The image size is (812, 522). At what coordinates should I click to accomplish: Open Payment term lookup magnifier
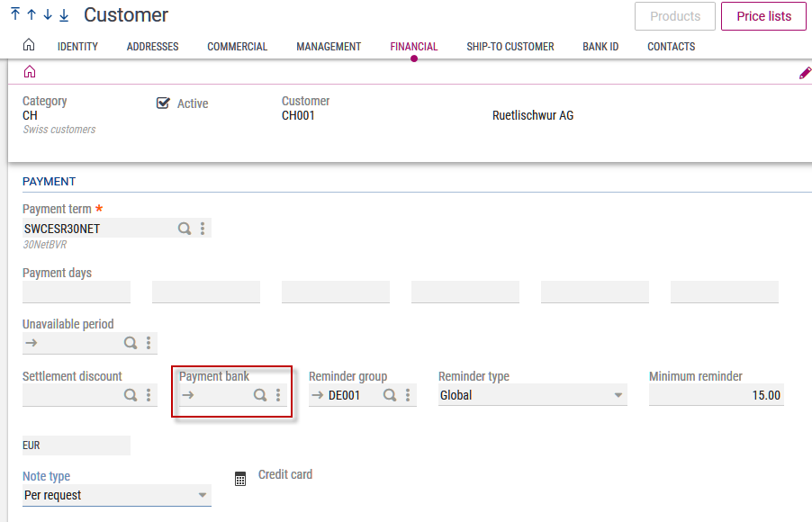click(x=185, y=229)
